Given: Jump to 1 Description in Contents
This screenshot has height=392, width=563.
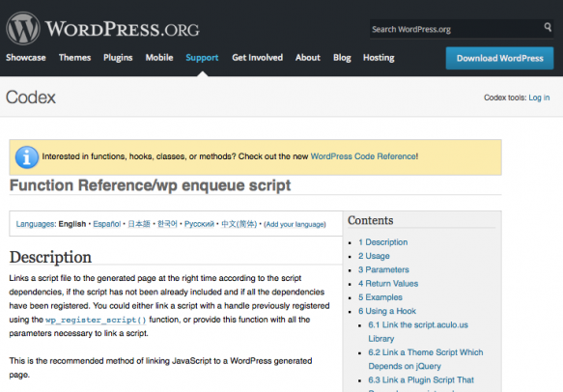Looking at the screenshot, I should 382,242.
